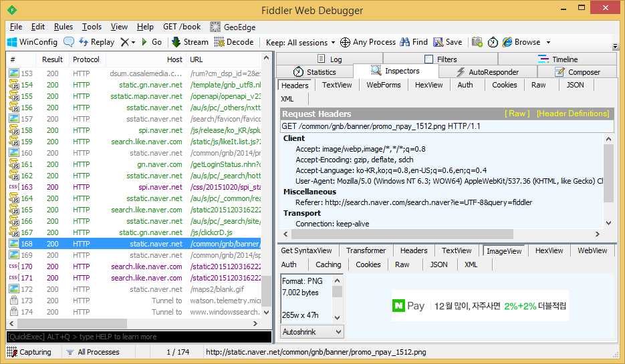Open the Log tab
Image resolution: width=625 pixels, height=364 pixels.
tap(330, 59)
